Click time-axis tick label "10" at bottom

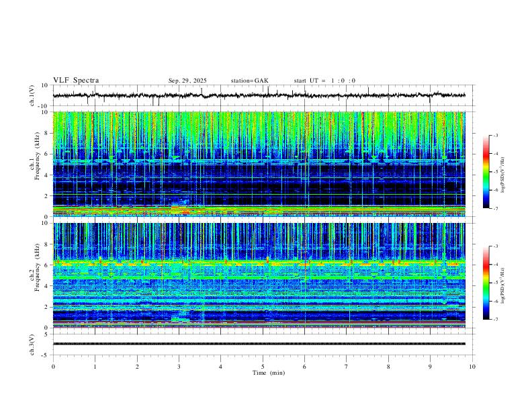(x=472, y=367)
